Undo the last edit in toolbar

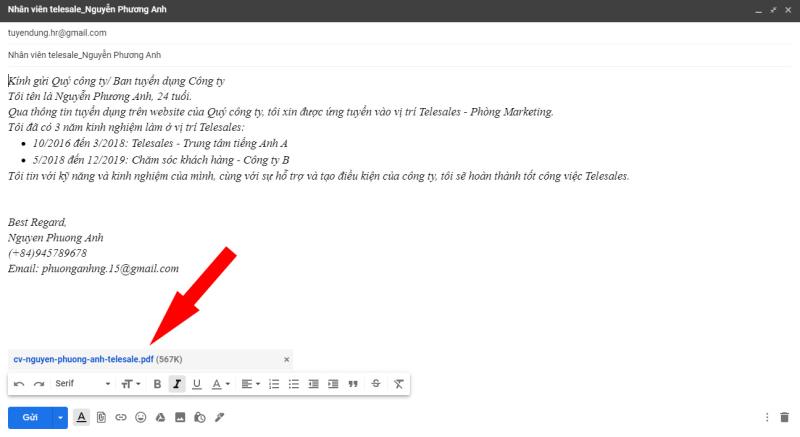click(19, 384)
